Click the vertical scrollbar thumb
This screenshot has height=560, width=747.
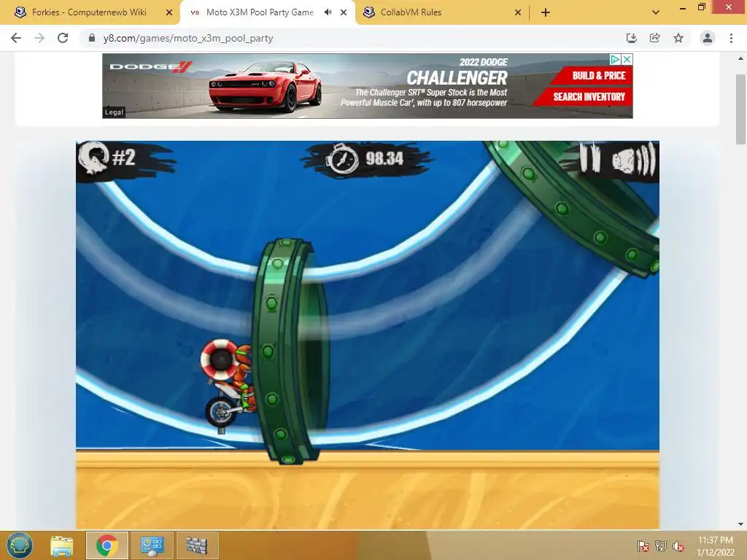click(x=741, y=109)
